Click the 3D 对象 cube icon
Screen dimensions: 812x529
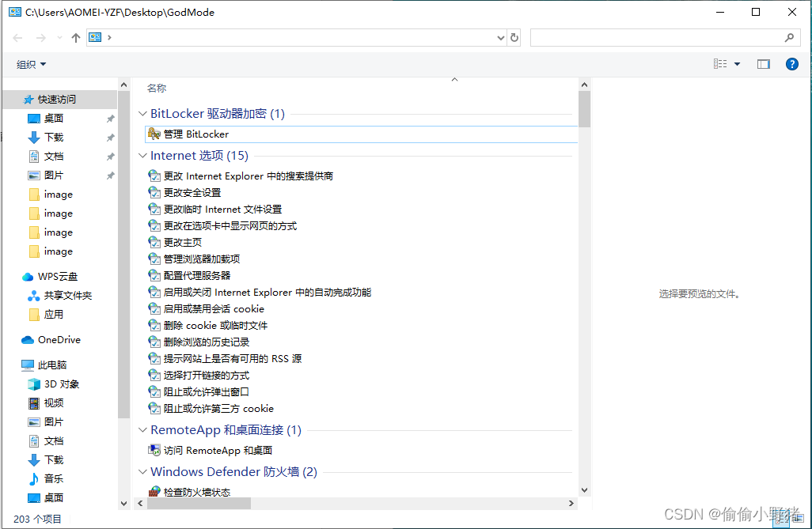click(x=34, y=384)
